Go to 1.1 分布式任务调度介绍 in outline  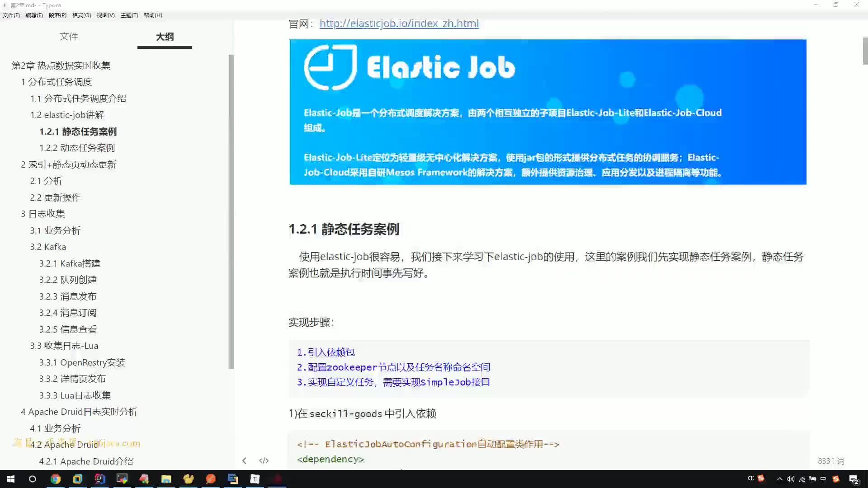(x=78, y=98)
